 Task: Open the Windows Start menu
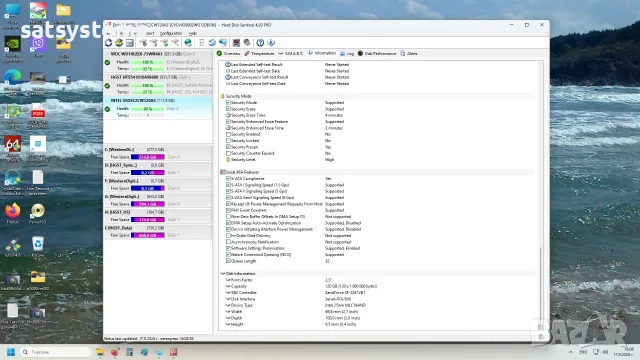coord(11,352)
